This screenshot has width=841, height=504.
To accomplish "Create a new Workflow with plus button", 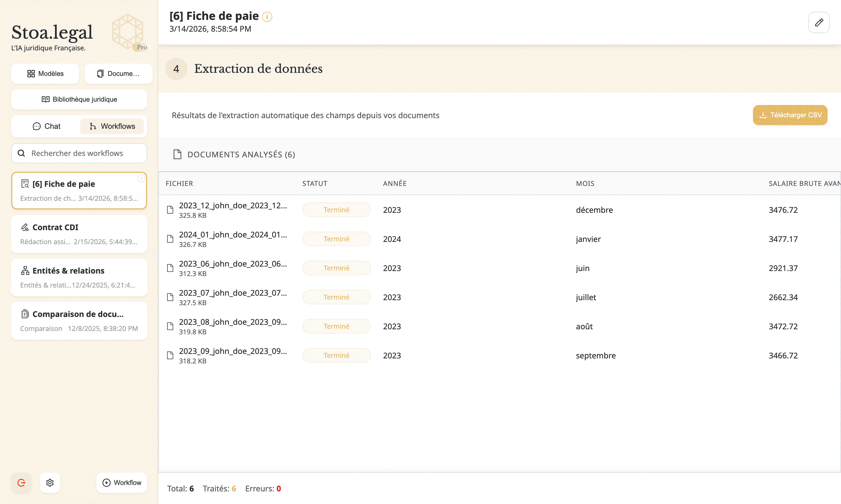I will point(122,483).
